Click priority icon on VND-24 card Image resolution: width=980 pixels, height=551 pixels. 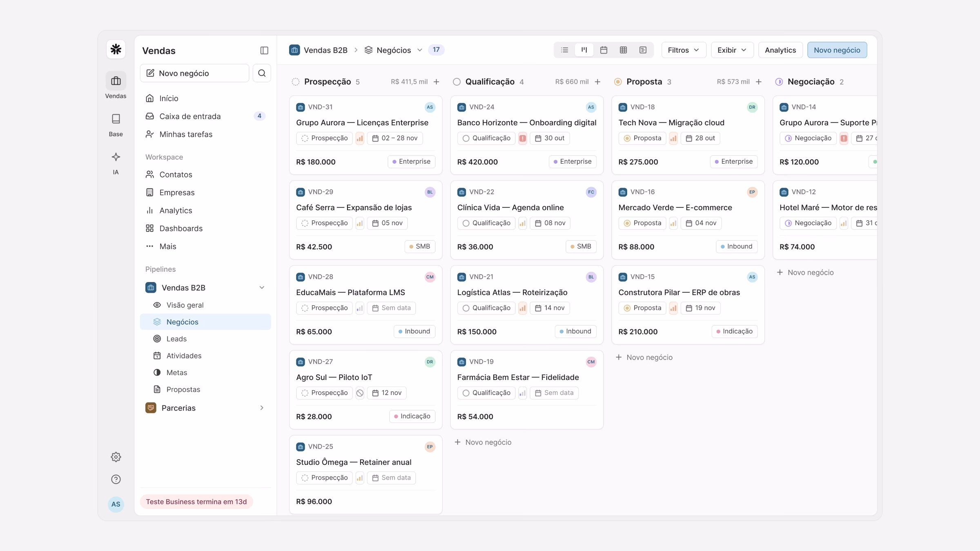click(523, 138)
